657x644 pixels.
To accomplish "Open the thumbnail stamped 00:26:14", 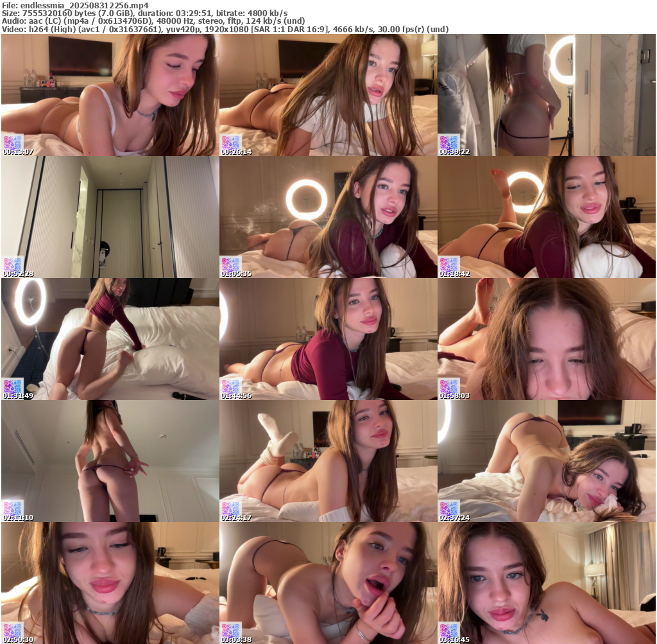I will tap(328, 95).
